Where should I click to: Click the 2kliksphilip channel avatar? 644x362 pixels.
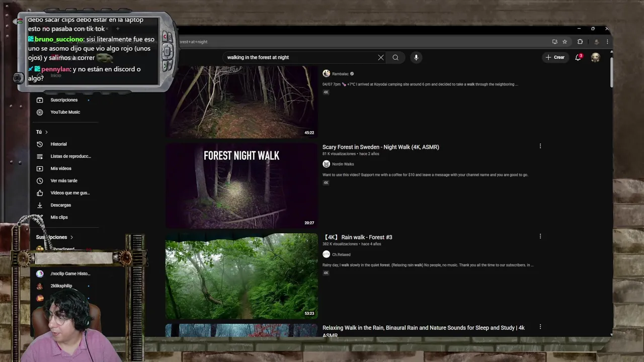(40, 286)
